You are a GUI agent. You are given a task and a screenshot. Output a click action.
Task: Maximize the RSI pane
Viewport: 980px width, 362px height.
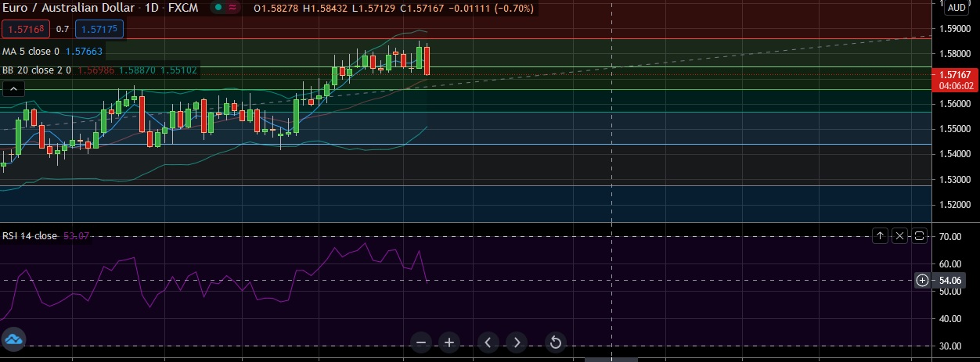(920, 235)
